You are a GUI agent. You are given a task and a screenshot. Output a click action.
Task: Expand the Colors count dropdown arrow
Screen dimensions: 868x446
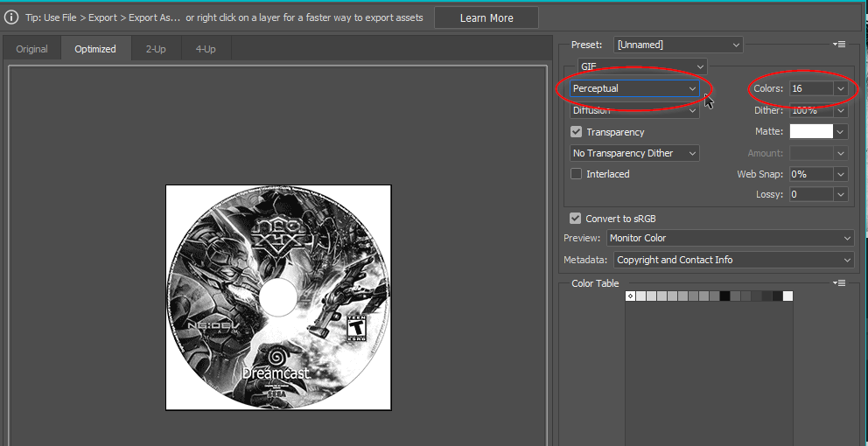[x=840, y=88]
